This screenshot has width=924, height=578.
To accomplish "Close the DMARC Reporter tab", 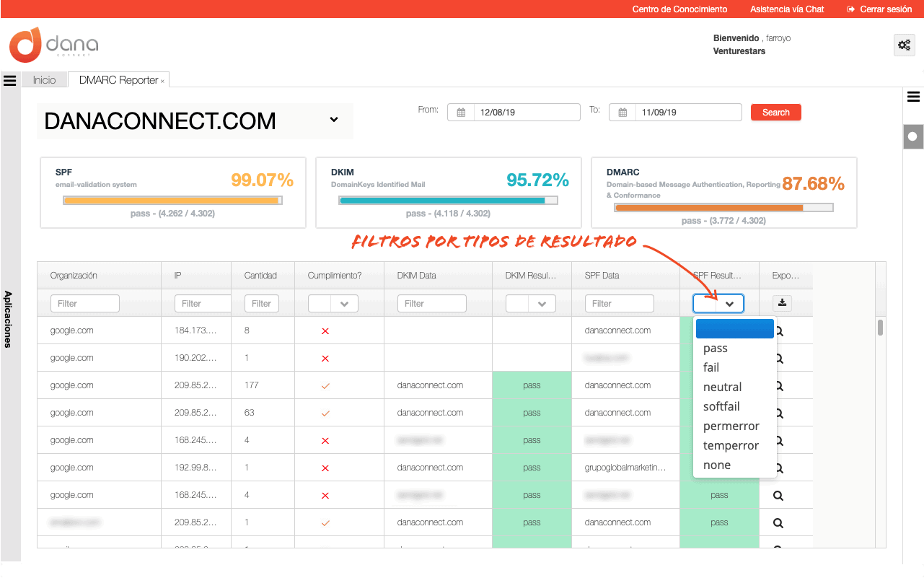I will coord(162,81).
